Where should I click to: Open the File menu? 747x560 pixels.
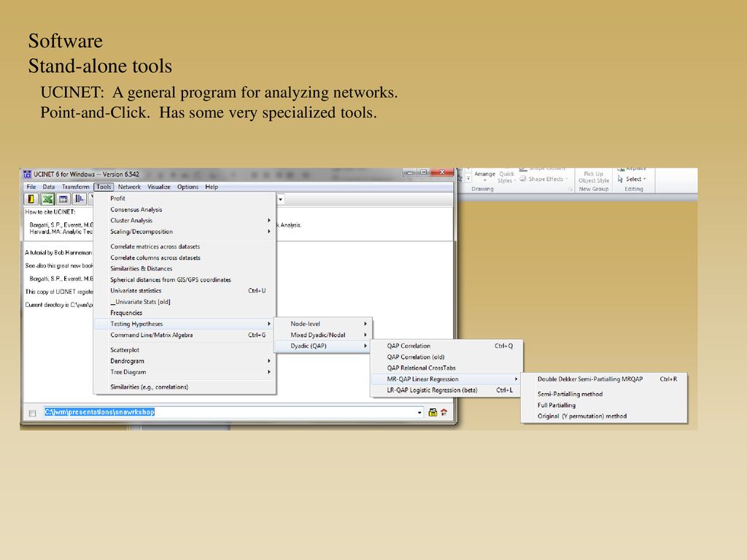pyautogui.click(x=31, y=187)
